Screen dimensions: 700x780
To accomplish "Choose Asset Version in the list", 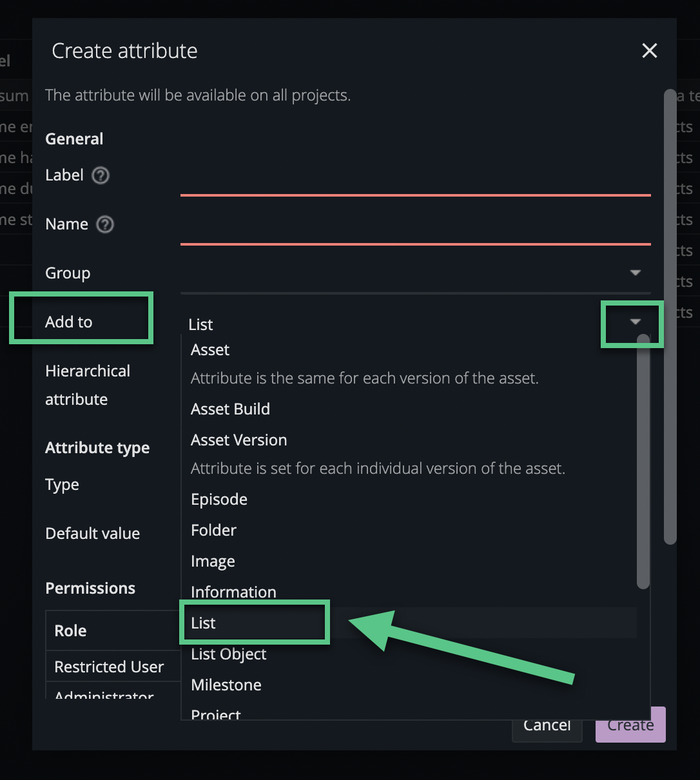I will pos(238,440).
